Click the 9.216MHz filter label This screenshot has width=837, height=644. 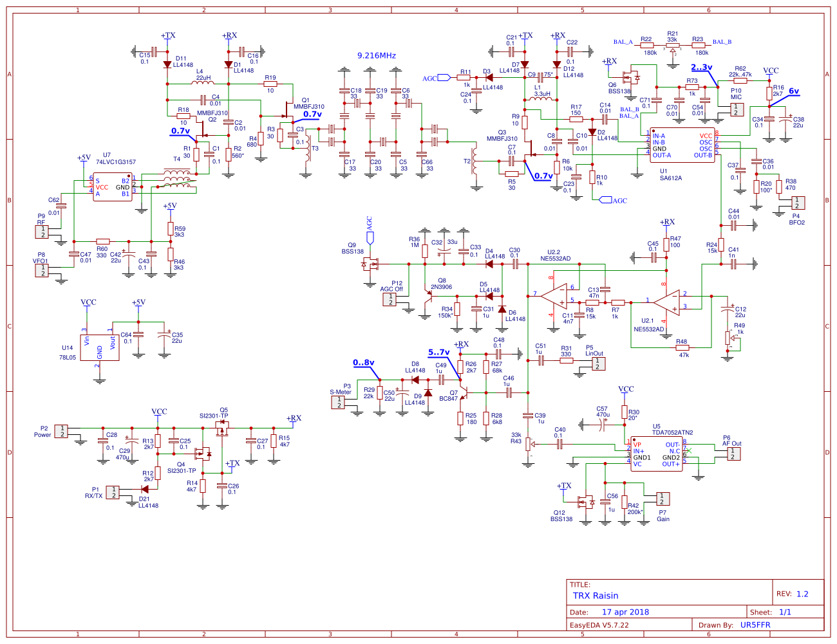[x=377, y=56]
